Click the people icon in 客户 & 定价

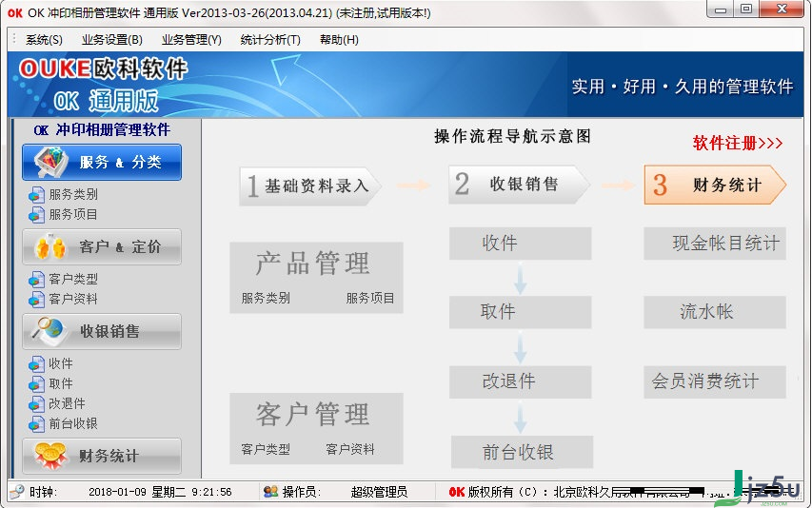coord(50,246)
